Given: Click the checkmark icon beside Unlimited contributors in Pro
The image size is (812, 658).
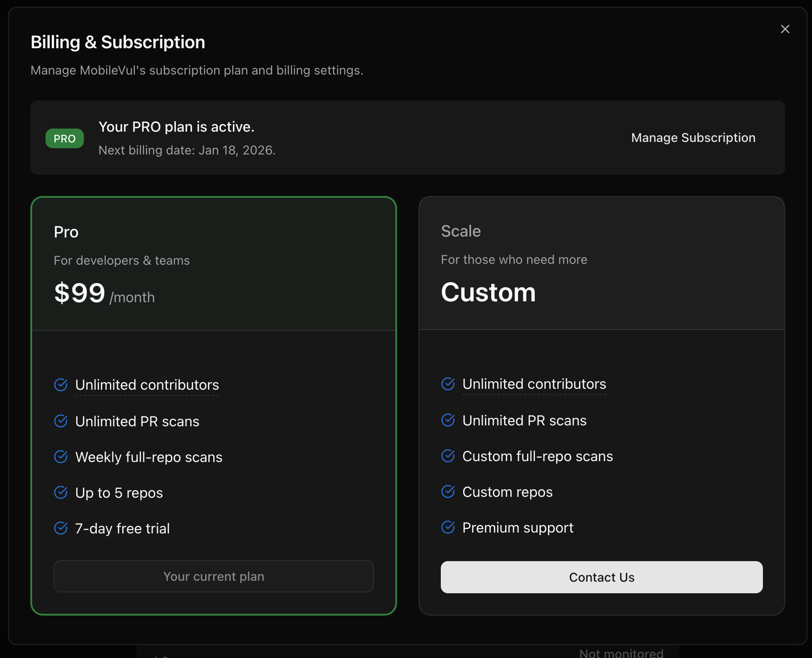Looking at the screenshot, I should [x=61, y=384].
